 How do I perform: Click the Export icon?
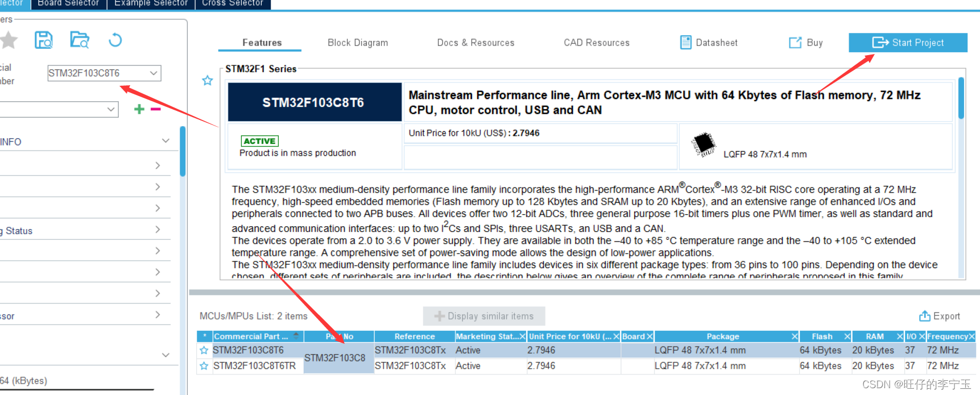tap(925, 316)
